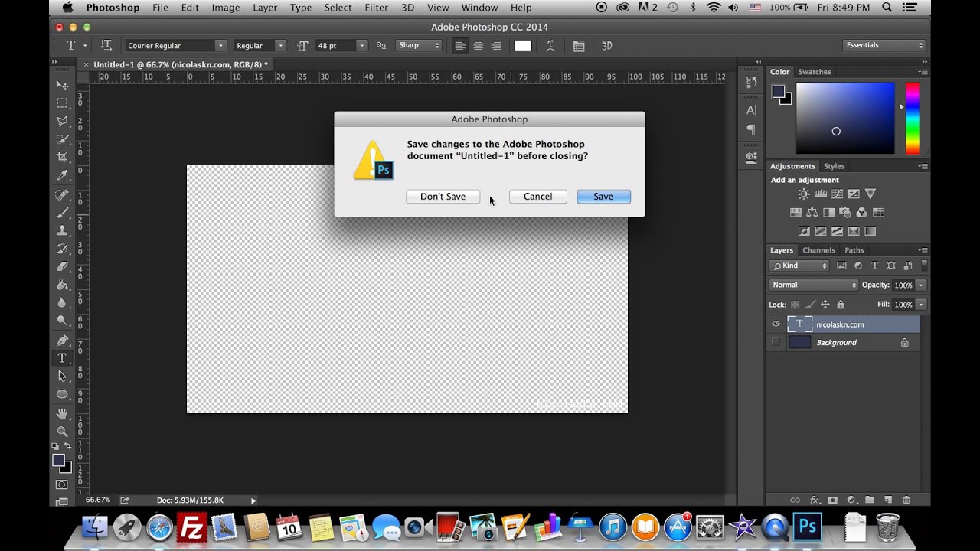Click the Cancel button in dialog
Image resolution: width=980 pixels, height=551 pixels.
[x=537, y=197]
